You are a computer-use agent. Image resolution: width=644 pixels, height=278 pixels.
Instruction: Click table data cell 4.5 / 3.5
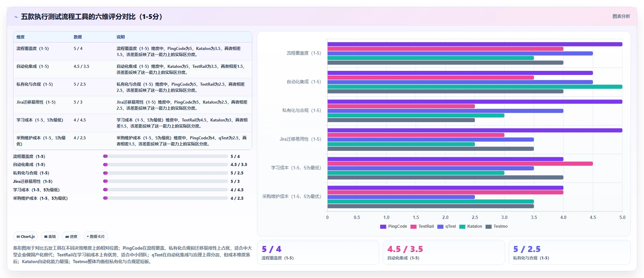click(x=82, y=66)
